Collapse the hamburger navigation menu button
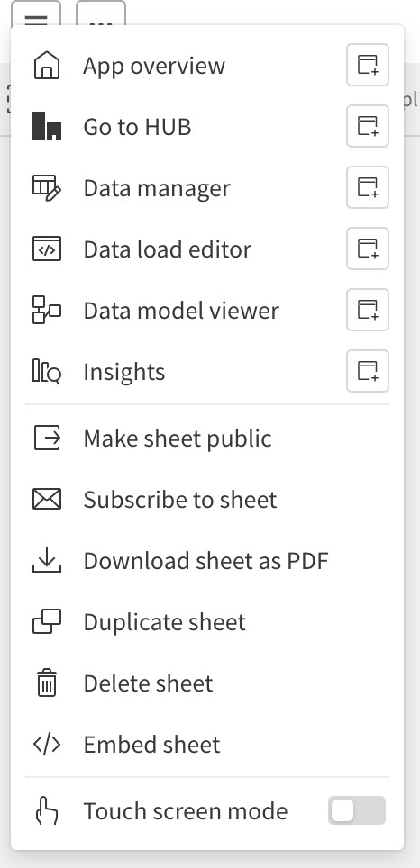Viewport: 420px width, 868px height. click(35, 14)
